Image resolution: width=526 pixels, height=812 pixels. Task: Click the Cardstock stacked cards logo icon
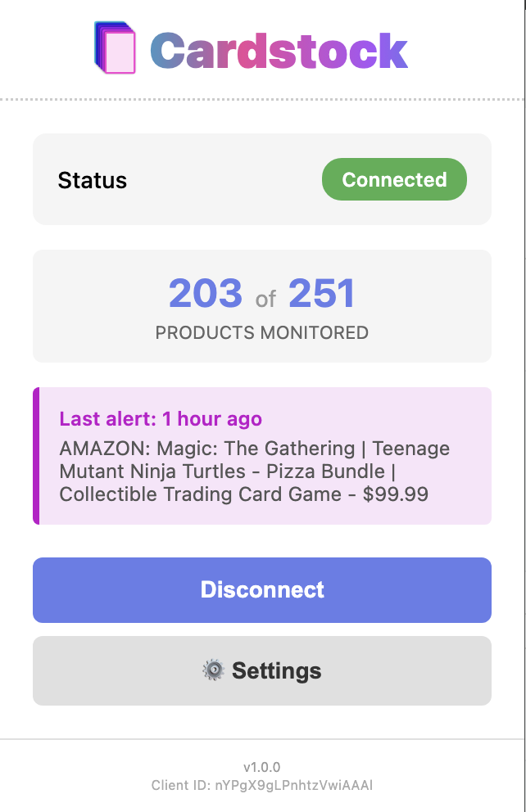[115, 48]
